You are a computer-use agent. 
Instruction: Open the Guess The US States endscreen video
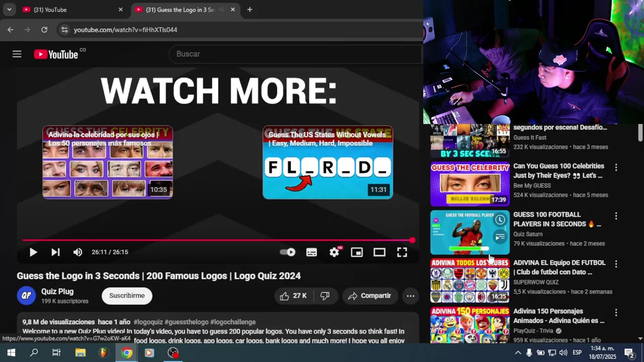tap(328, 162)
